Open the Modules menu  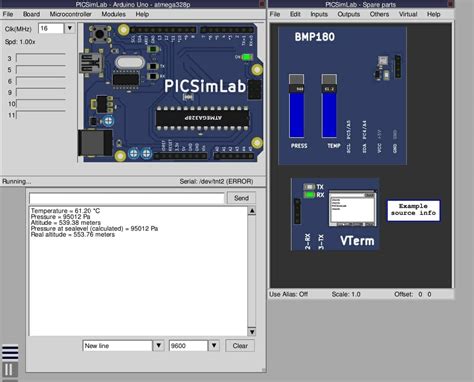click(x=113, y=14)
